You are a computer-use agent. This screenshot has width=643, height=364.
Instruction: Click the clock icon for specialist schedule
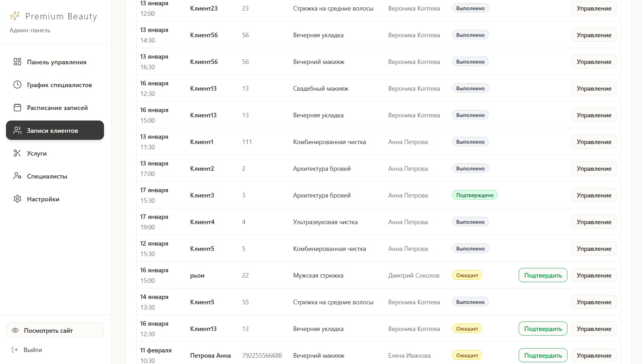pyautogui.click(x=17, y=85)
